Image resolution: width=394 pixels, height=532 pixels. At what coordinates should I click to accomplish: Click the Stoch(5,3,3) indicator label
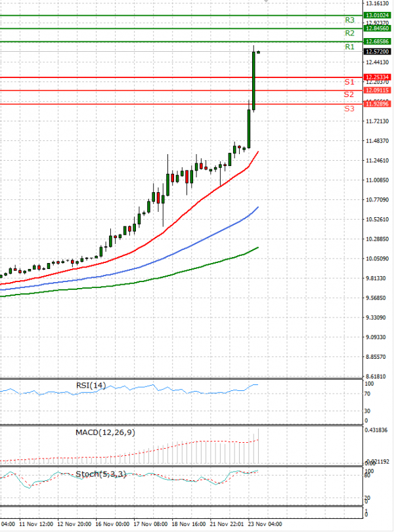[101, 474]
